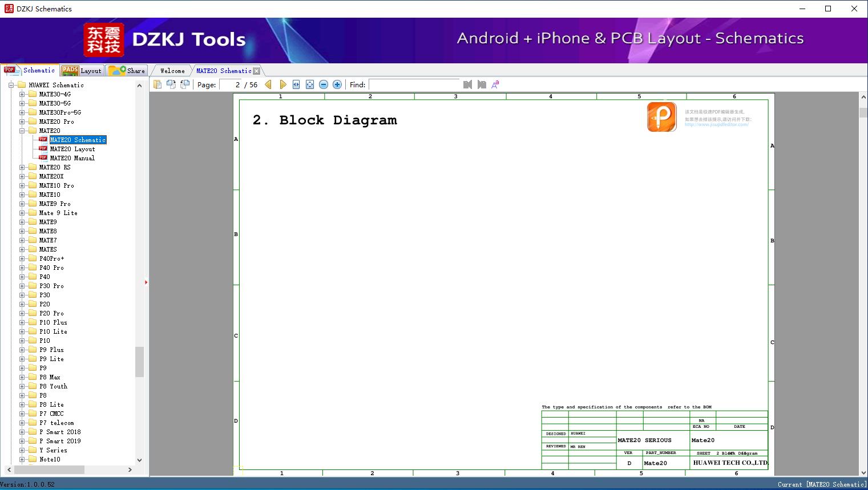Click the folder icon of MATE10 Pro
The image size is (868, 490).
pos(33,185)
